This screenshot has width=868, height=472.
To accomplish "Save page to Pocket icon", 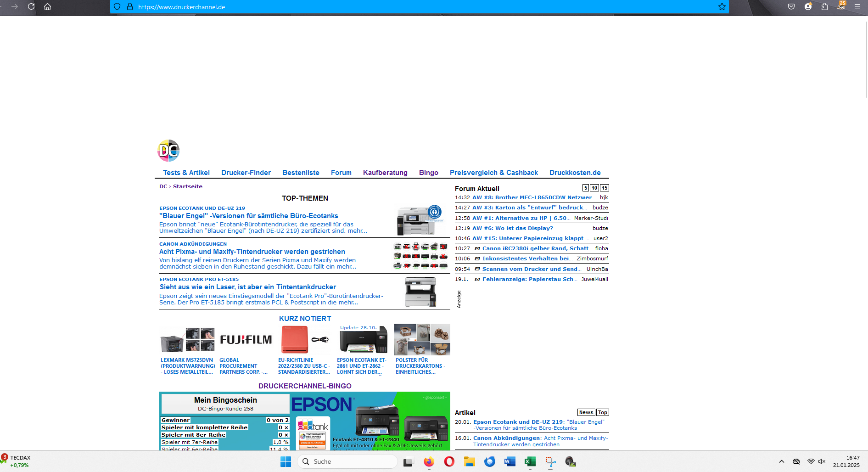I will (x=791, y=6).
